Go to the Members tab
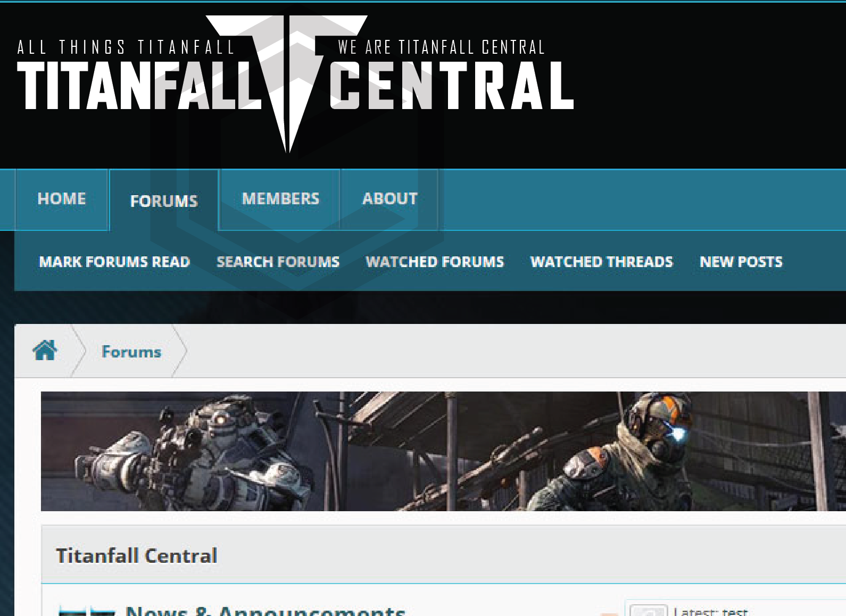This screenshot has height=616, width=846. point(280,199)
